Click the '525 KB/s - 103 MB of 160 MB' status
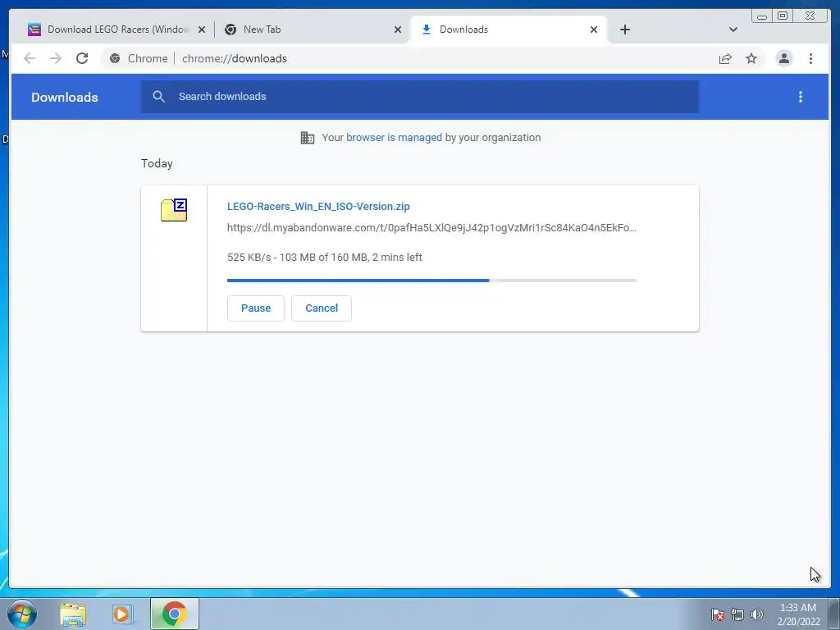Image resolution: width=840 pixels, height=630 pixels. (x=325, y=257)
